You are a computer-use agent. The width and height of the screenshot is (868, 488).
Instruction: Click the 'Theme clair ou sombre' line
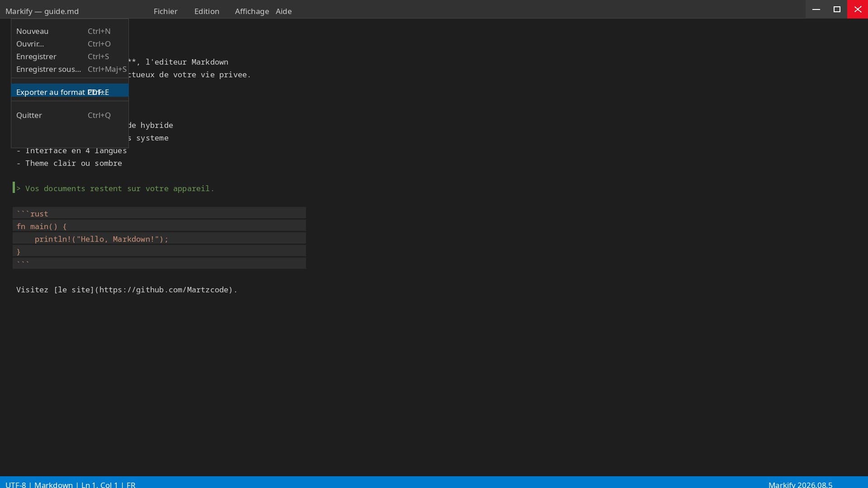(x=69, y=163)
